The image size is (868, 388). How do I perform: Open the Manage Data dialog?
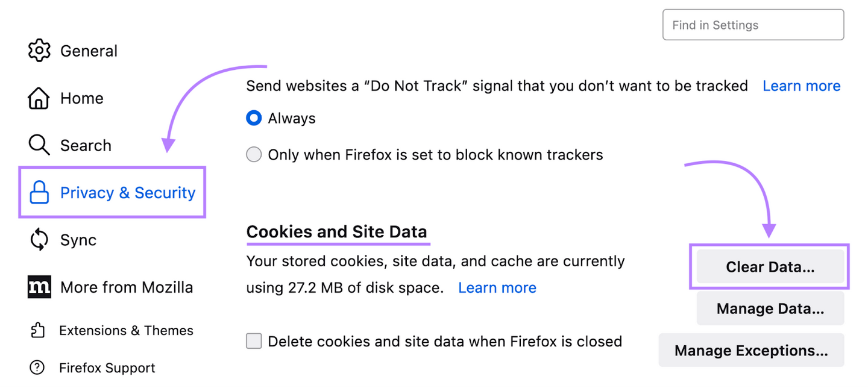pyautogui.click(x=770, y=309)
